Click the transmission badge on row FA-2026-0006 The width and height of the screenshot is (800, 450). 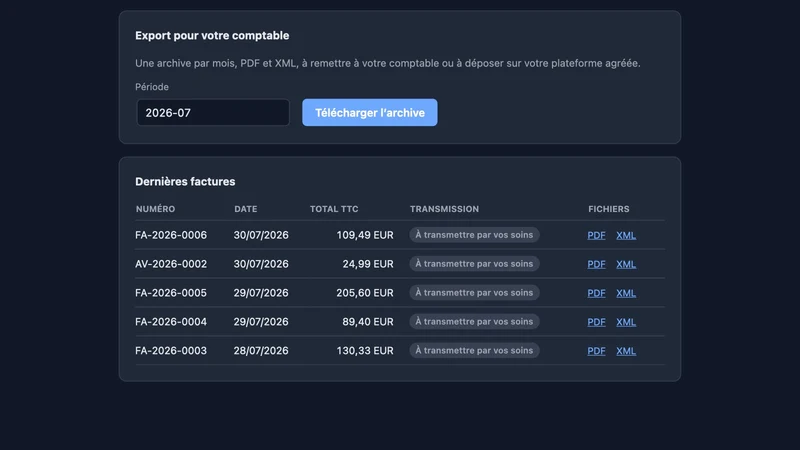click(474, 235)
